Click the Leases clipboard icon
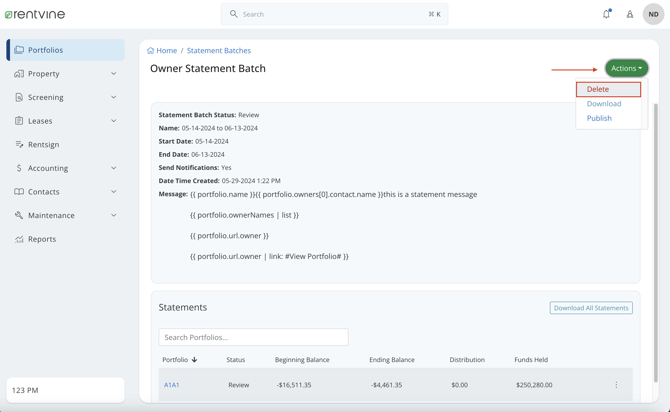 point(19,121)
